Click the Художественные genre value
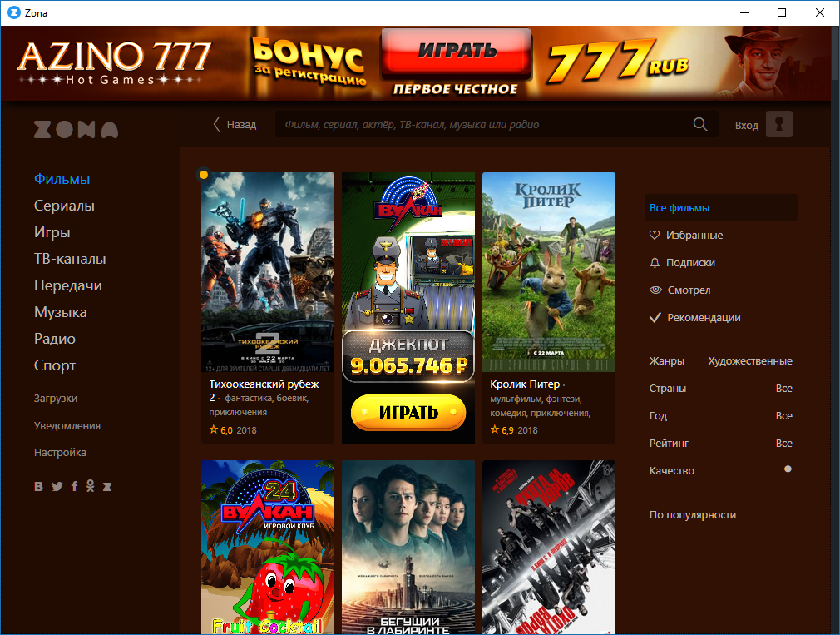The height and width of the screenshot is (635, 840). click(x=750, y=360)
